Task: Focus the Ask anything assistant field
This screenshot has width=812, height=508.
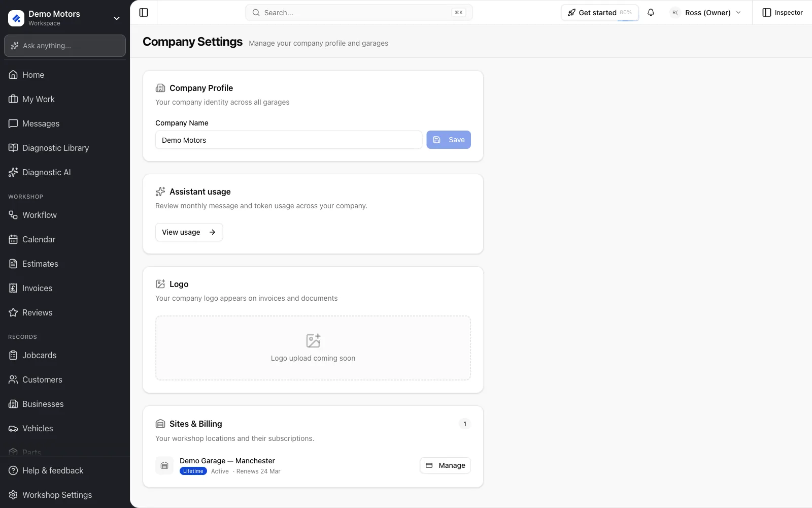Action: pyautogui.click(x=65, y=46)
